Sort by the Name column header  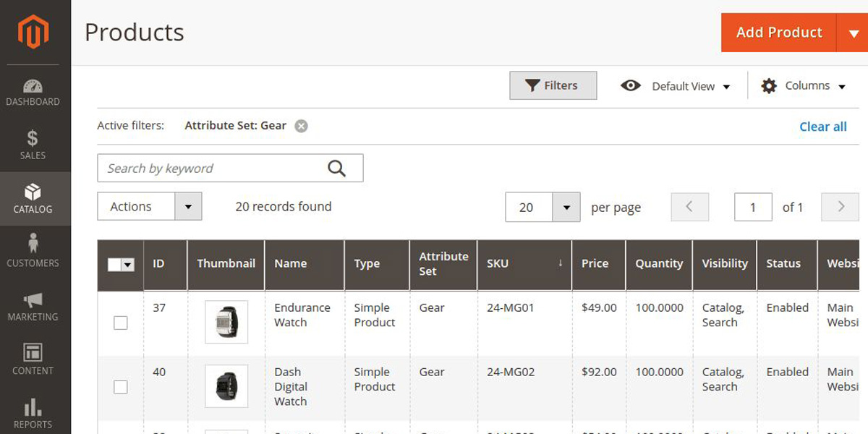click(304, 264)
